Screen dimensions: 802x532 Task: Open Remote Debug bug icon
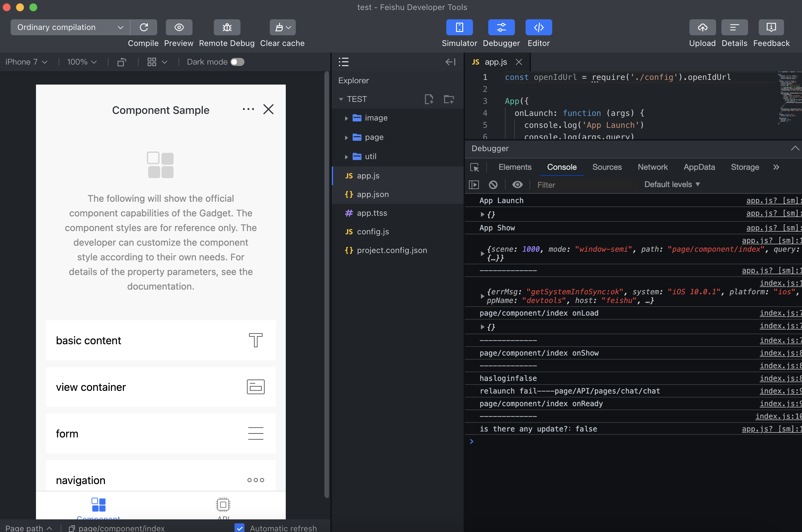227,27
